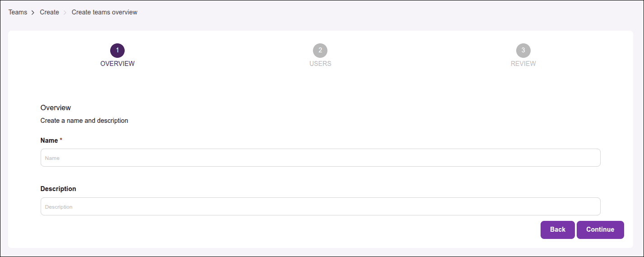The width and height of the screenshot is (644, 257).
Task: Jump to the step 2 circle
Action: click(320, 51)
